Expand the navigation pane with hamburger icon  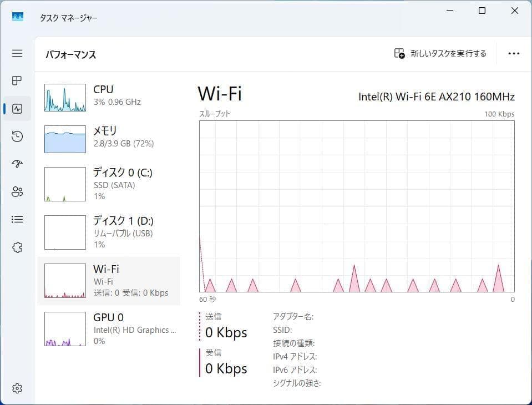(x=17, y=53)
